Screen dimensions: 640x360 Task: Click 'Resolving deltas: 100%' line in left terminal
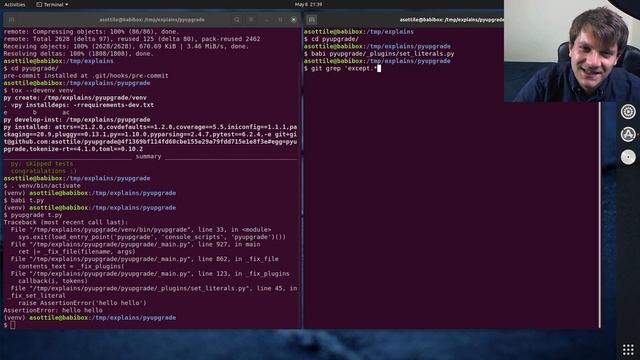click(79, 53)
